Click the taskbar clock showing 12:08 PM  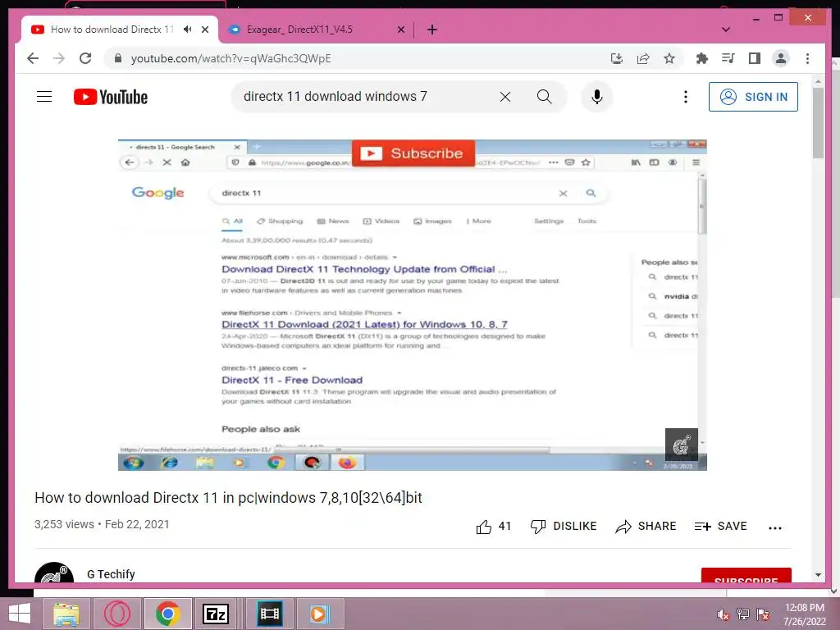point(805,614)
